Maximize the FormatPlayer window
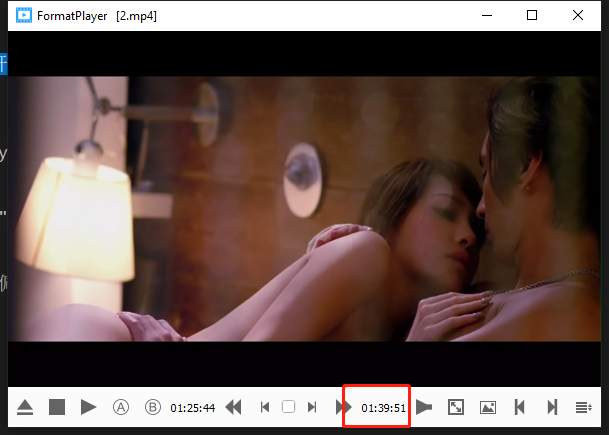The image size is (609, 435). pos(532,15)
